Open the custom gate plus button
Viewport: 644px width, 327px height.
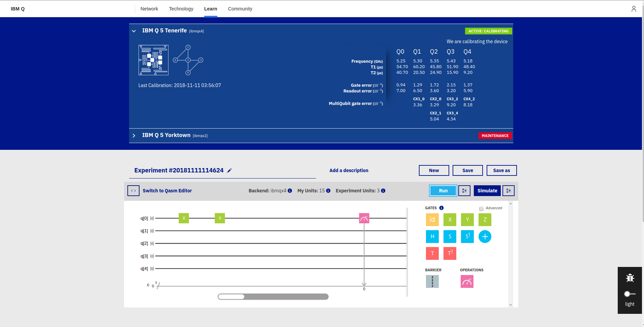click(485, 236)
